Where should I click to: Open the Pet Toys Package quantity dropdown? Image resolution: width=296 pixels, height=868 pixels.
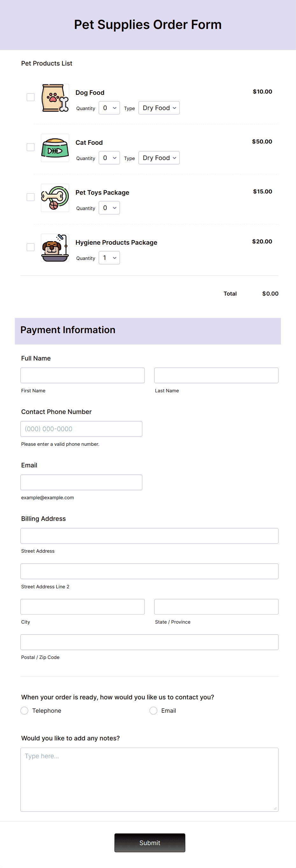[109, 207]
